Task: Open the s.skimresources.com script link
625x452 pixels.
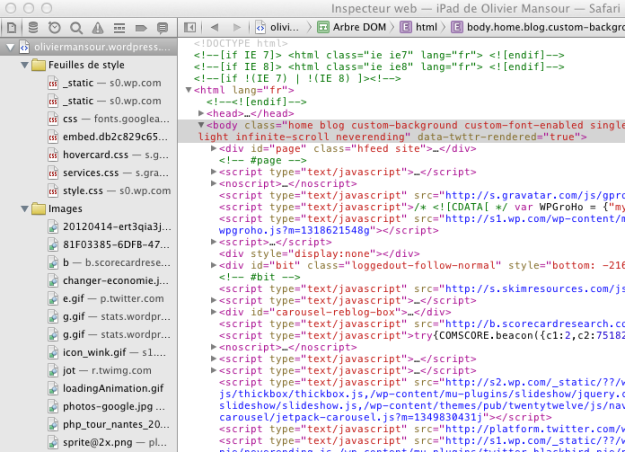Action: 535,289
